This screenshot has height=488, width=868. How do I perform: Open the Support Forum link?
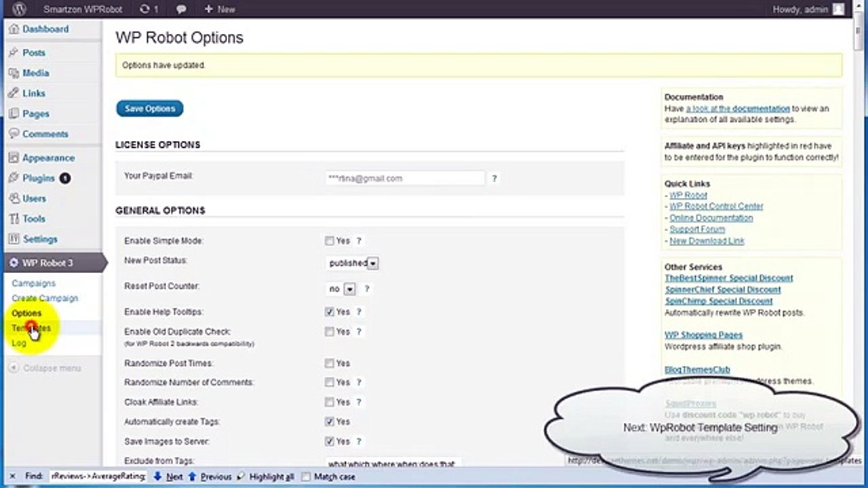pyautogui.click(x=697, y=229)
